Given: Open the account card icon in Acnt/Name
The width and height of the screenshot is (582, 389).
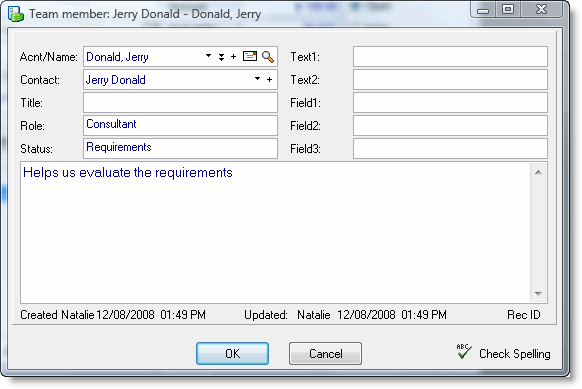Looking at the screenshot, I should [x=250, y=56].
